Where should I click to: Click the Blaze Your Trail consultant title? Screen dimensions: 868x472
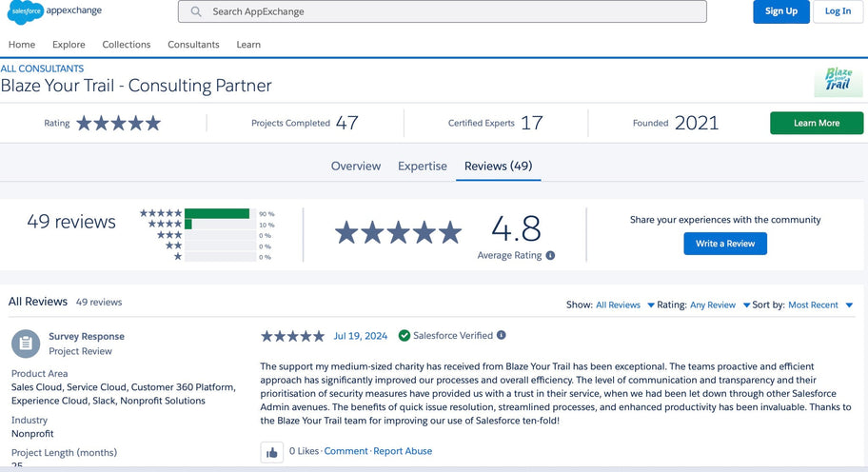[x=136, y=86]
